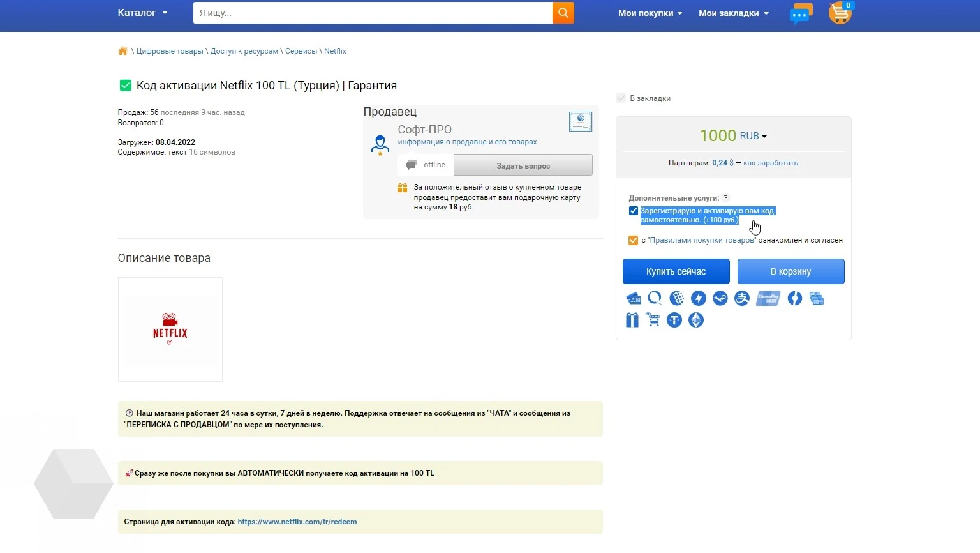
Task: Open 'Сервисы' breadcrumb
Action: [x=301, y=51]
